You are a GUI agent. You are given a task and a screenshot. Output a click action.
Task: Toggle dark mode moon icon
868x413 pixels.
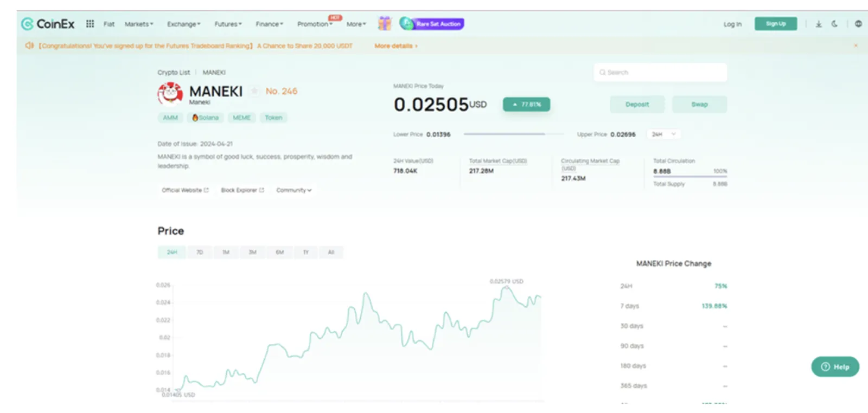[x=834, y=24]
